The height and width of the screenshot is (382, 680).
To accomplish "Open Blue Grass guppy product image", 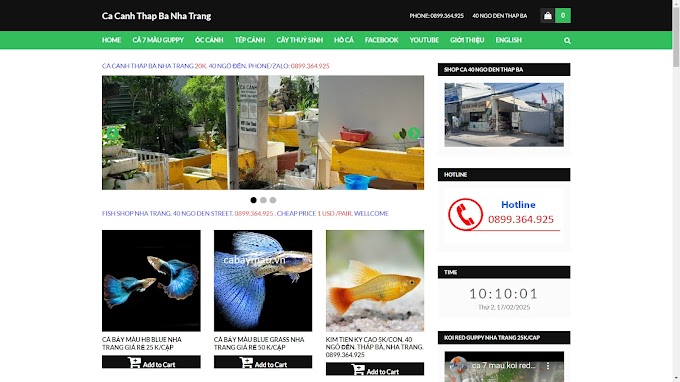I will click(263, 281).
